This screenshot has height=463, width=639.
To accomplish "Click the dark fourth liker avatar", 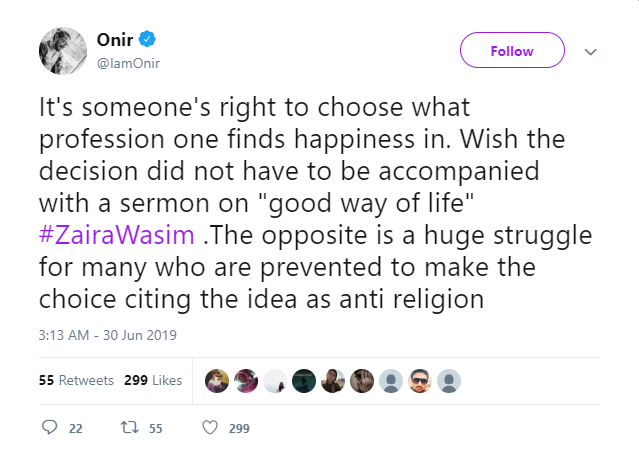I will pyautogui.click(x=304, y=380).
